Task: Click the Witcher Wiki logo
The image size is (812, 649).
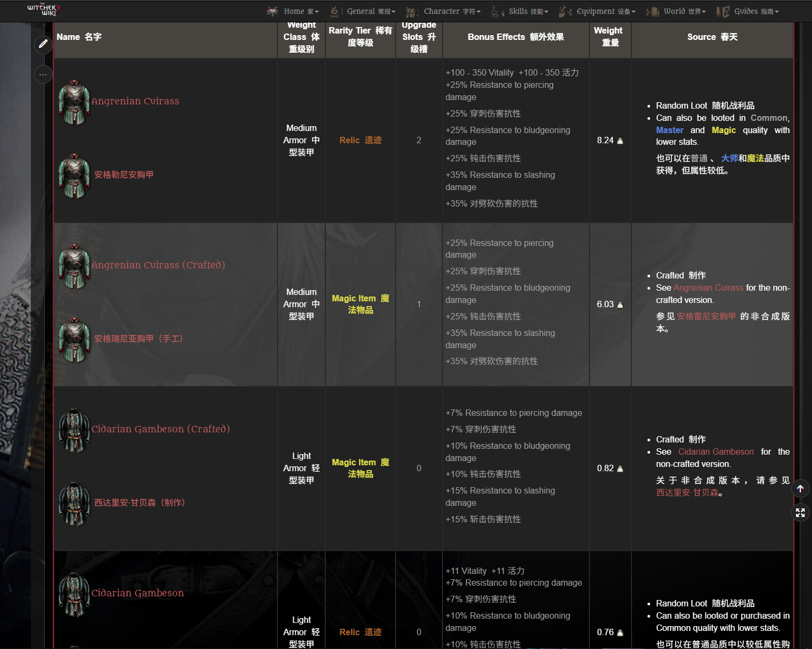Action: [x=44, y=9]
